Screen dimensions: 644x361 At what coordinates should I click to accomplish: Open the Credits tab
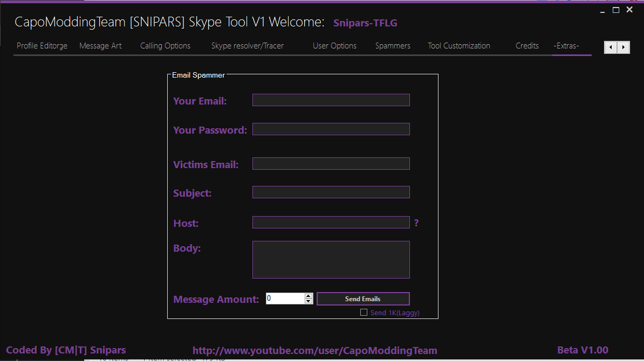coord(527,46)
